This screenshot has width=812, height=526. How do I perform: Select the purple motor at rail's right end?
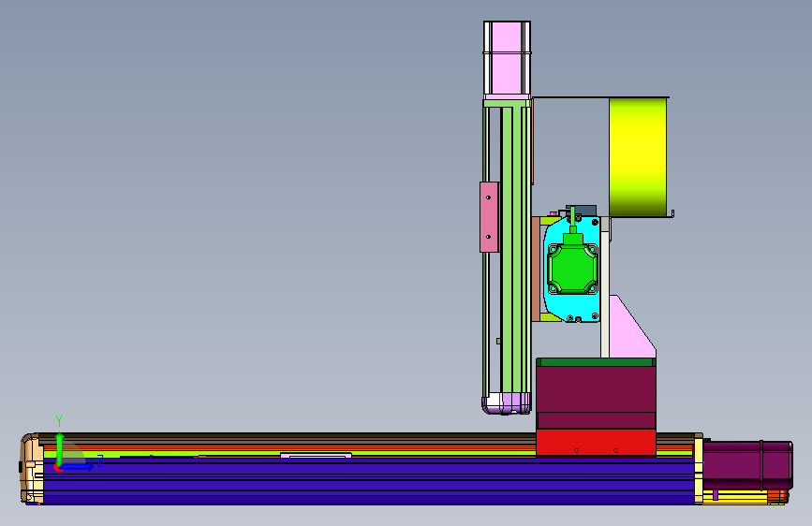(x=747, y=465)
